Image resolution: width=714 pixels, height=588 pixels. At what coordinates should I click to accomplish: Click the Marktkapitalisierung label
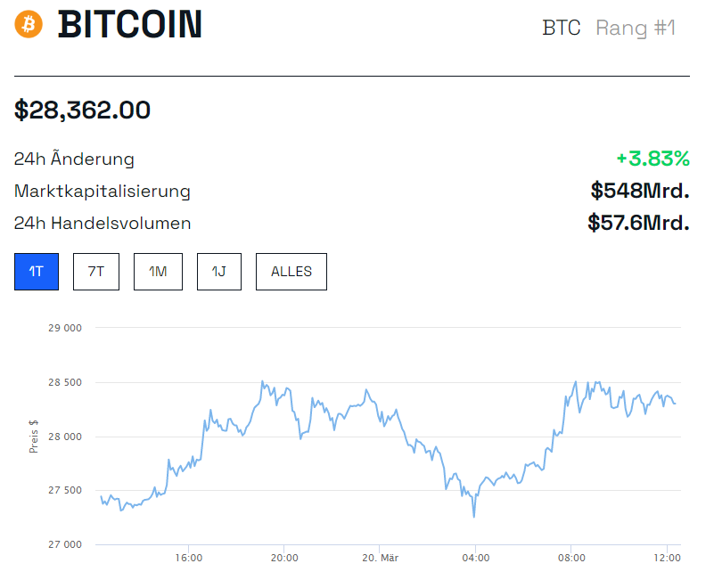[x=103, y=192]
